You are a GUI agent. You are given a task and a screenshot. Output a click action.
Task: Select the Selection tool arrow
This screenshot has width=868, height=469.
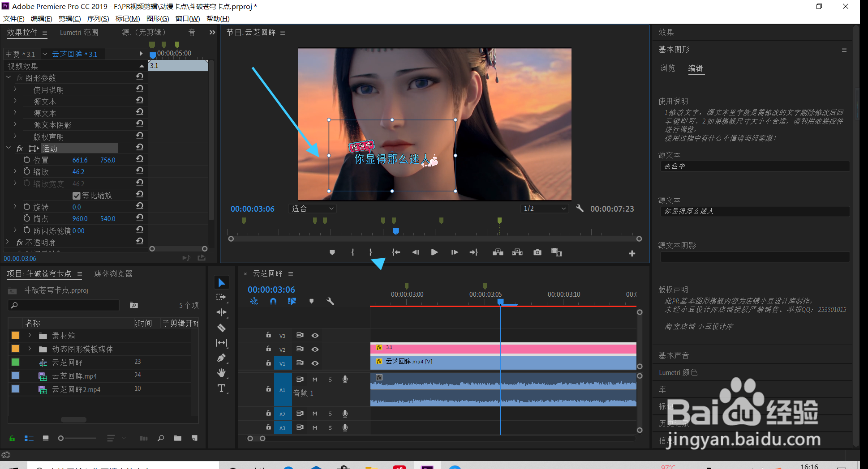pyautogui.click(x=221, y=282)
